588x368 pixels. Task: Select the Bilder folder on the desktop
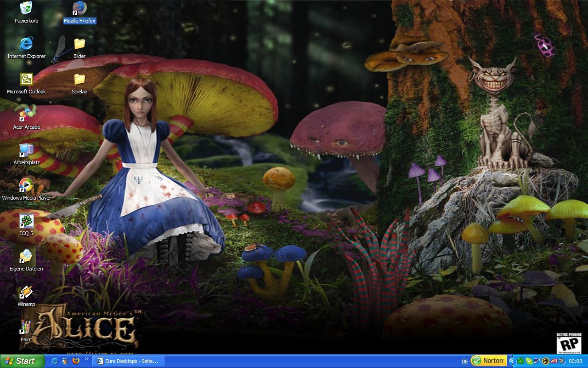coord(79,48)
